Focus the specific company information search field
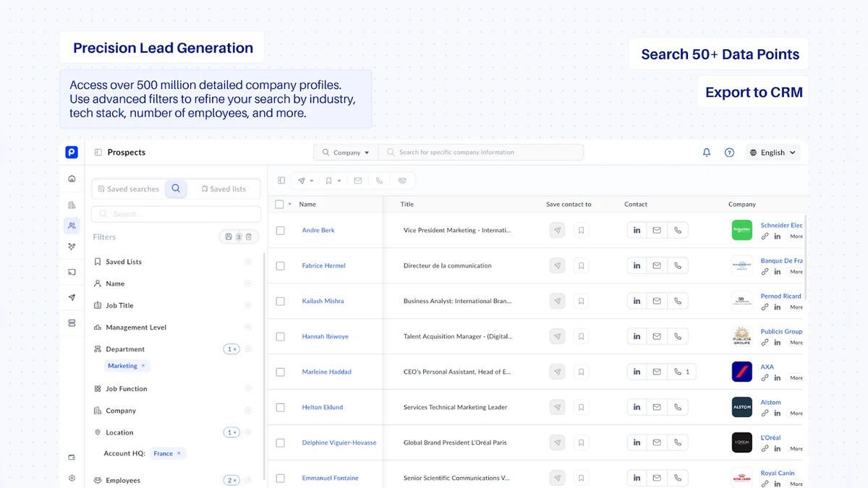Image resolution: width=868 pixels, height=488 pixels. [481, 153]
